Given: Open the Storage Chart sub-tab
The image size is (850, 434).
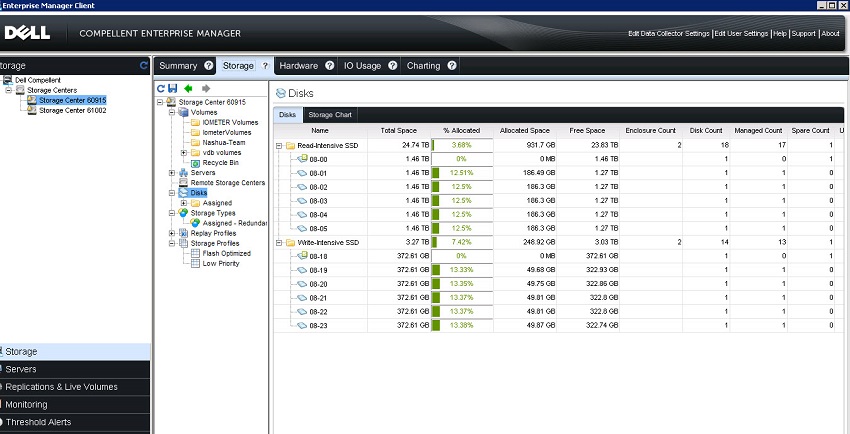Looking at the screenshot, I should 330,115.
